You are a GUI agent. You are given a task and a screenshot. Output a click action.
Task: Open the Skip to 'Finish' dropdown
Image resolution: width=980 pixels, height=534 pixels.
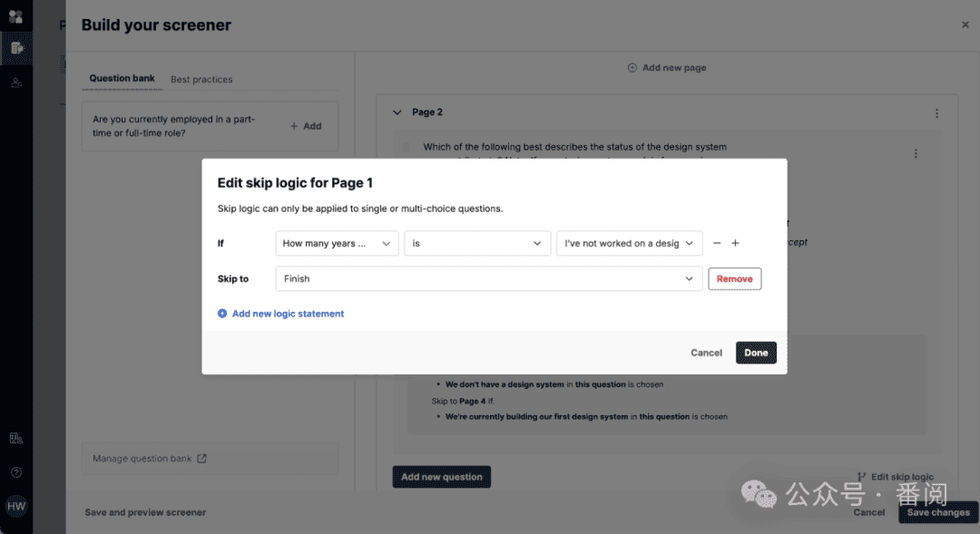coord(489,278)
